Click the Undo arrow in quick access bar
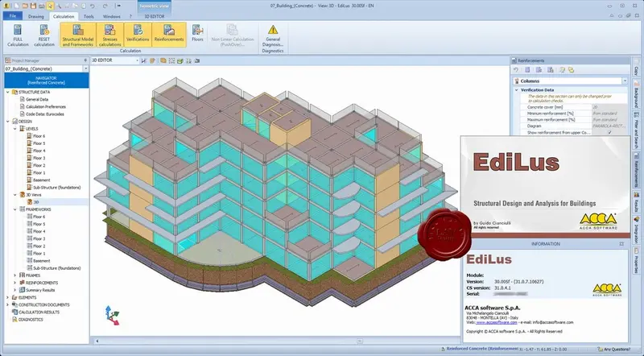The image size is (644, 356). coord(93,6)
